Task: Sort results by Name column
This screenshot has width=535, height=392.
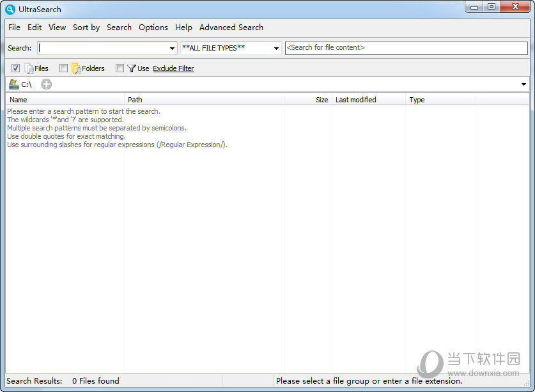Action: click(65, 100)
